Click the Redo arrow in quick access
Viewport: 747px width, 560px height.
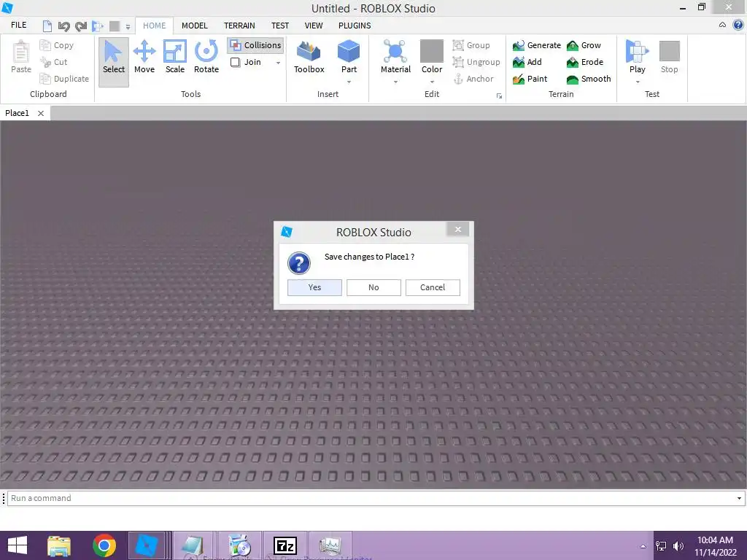click(x=81, y=26)
